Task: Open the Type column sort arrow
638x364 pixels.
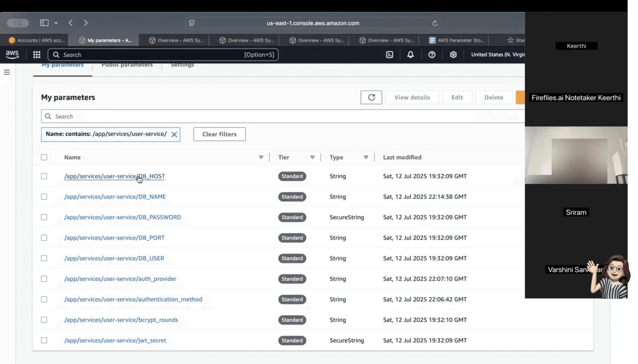Action: (x=366, y=157)
